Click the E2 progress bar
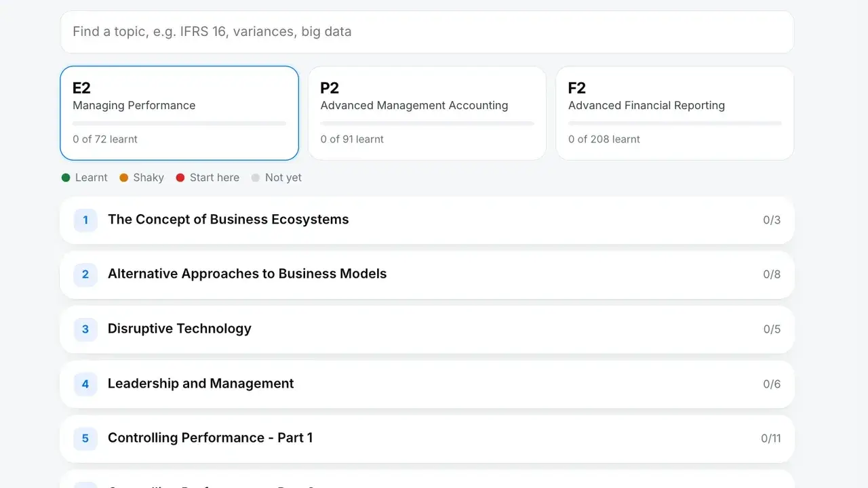The image size is (868, 488). pyautogui.click(x=180, y=123)
